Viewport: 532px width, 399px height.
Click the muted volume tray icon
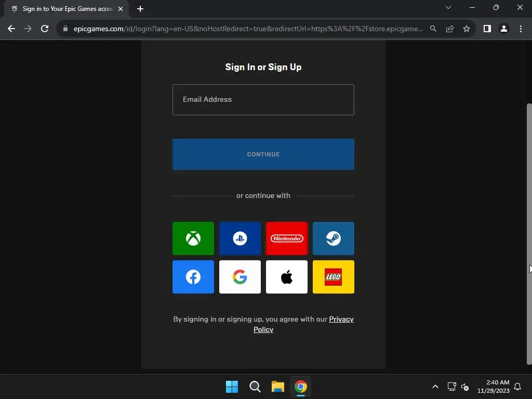(465, 387)
